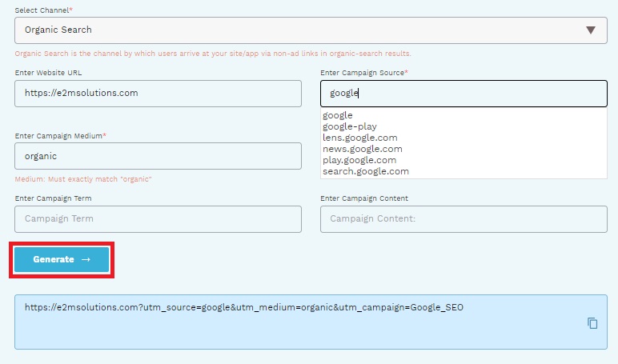Screen dimensions: 618x364
Task: Click the Organic Search channel description text
Action: tap(213, 54)
